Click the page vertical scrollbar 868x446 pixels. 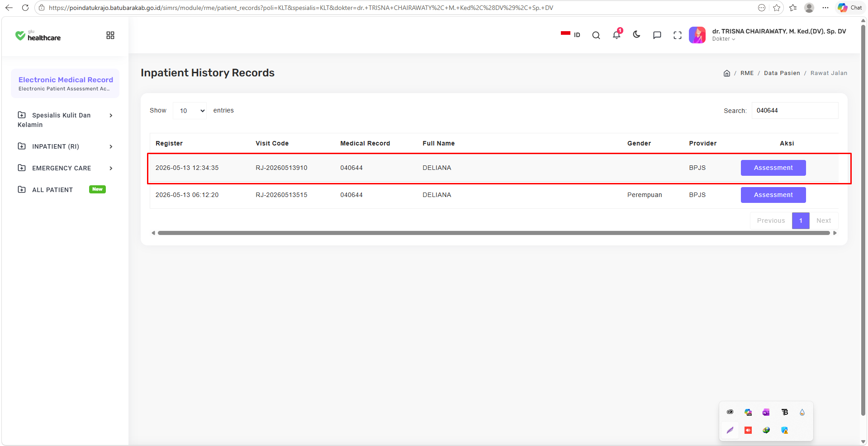(x=863, y=219)
